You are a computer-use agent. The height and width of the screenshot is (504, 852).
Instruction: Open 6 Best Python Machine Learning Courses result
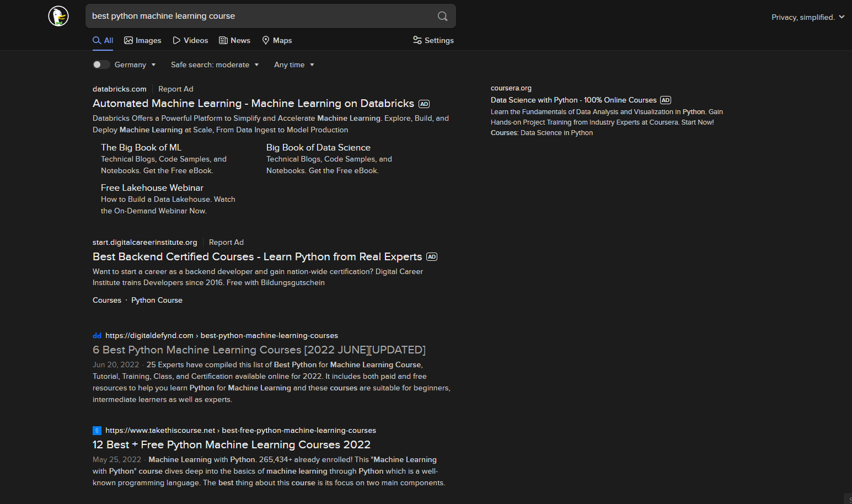pos(259,350)
